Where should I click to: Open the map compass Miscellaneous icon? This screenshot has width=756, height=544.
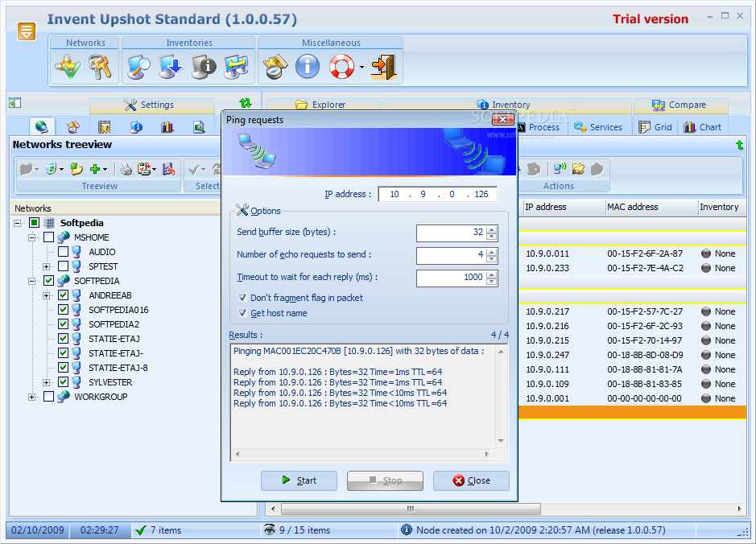[x=275, y=67]
